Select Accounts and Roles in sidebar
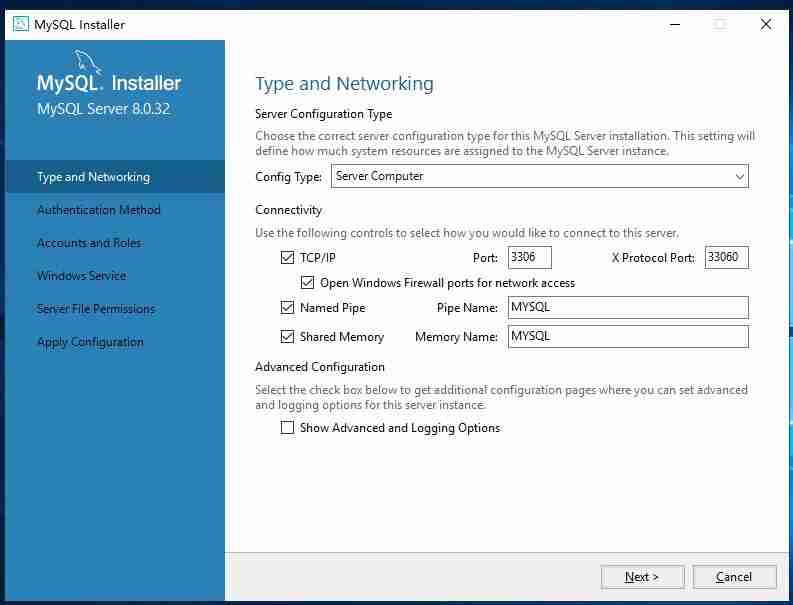The height and width of the screenshot is (605, 793). (x=88, y=243)
